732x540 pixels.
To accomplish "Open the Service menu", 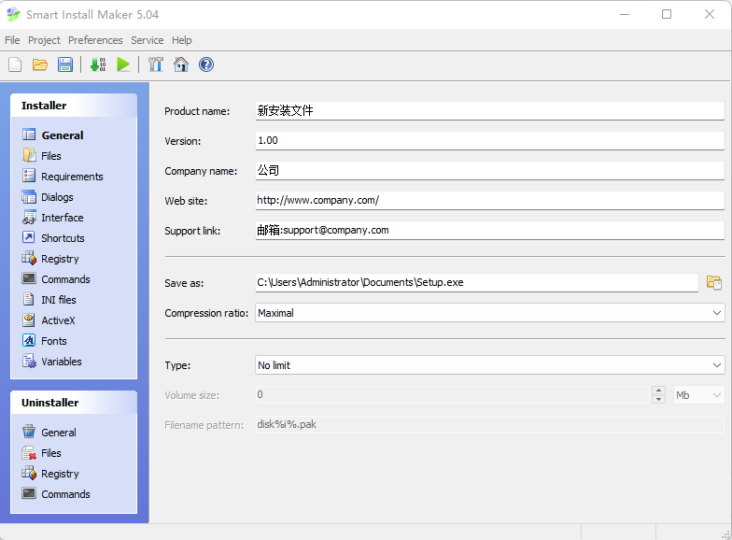I will click(147, 40).
